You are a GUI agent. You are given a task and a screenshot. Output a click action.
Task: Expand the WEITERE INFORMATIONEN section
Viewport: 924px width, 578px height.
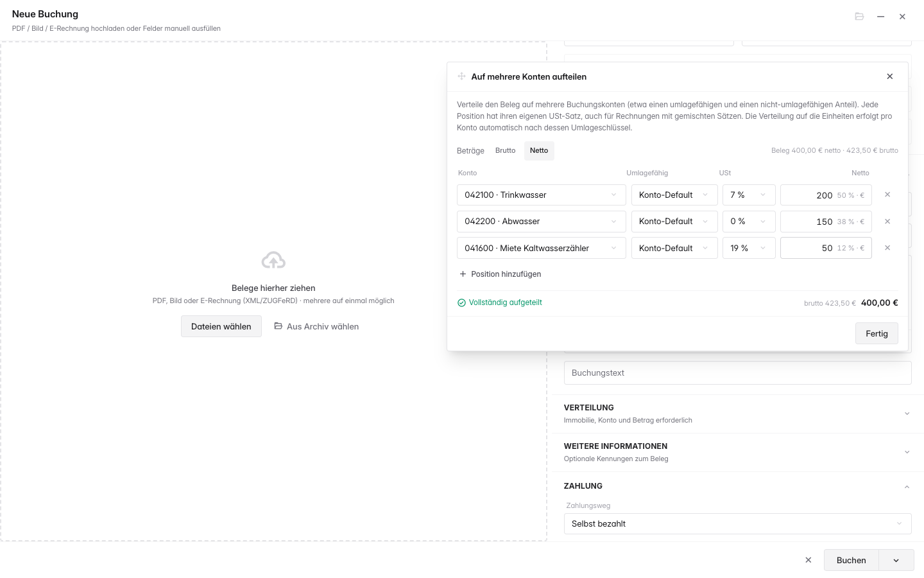click(737, 452)
